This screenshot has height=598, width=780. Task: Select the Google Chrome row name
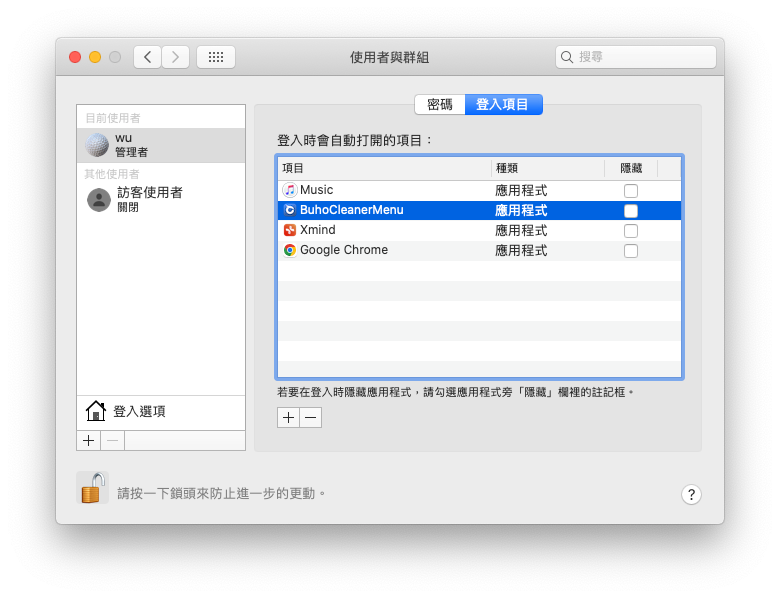pos(344,250)
